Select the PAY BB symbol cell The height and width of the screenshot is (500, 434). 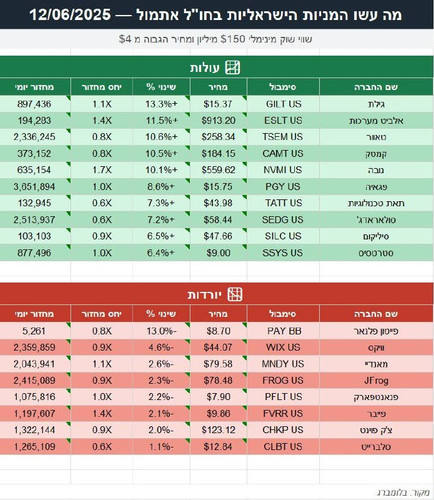283,331
